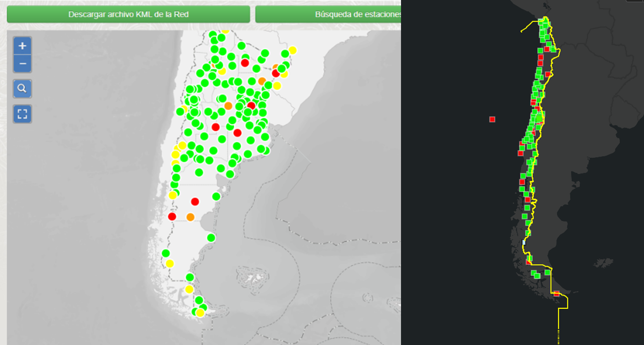The height and width of the screenshot is (345, 644).
Task: Pick the southernmost orange circle on Argentina map
Action: [x=191, y=217]
